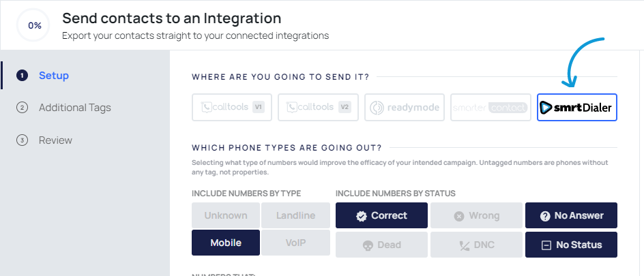Enable the VoIP phone type
The height and width of the screenshot is (276, 644).
[295, 242]
